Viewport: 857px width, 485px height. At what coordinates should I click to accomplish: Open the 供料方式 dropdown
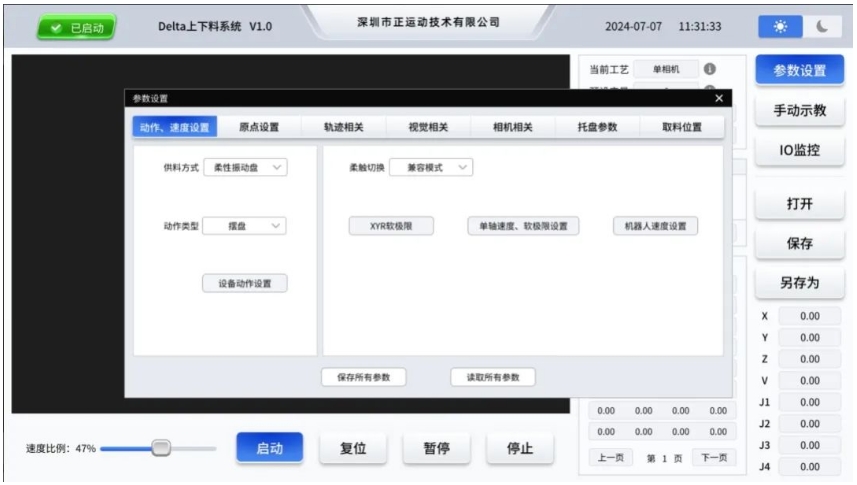(x=245, y=167)
